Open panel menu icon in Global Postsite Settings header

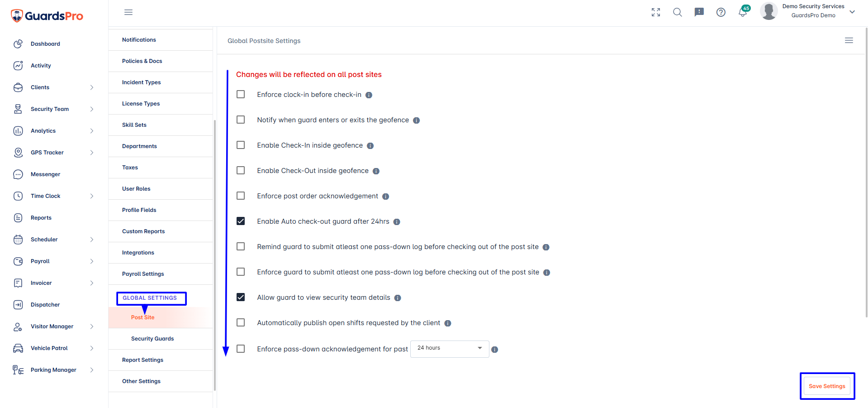coord(849,40)
